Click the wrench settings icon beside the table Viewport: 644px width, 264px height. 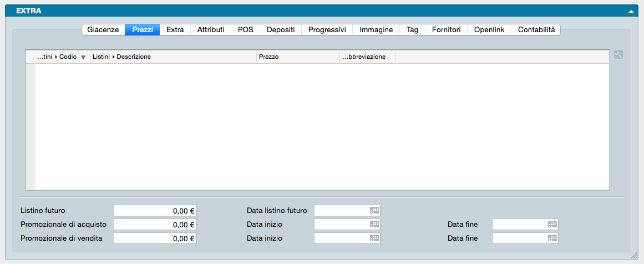coord(618,55)
